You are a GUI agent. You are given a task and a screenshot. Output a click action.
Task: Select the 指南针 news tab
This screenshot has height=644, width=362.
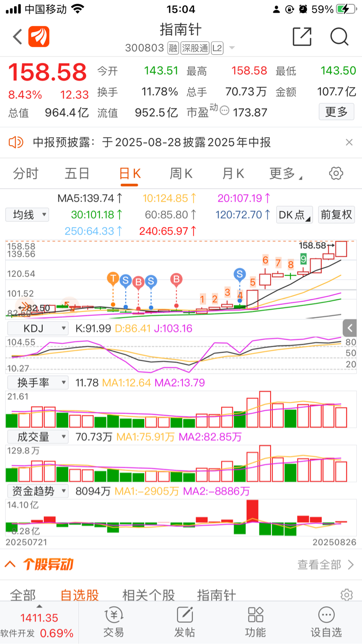(216, 595)
